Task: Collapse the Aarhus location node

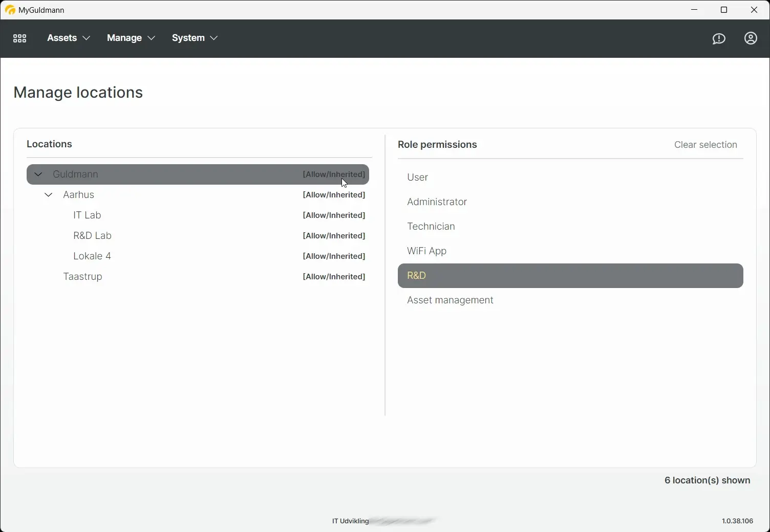Action: [x=48, y=194]
